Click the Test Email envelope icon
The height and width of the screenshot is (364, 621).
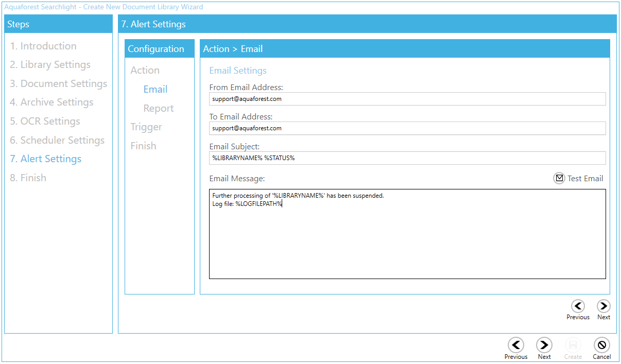click(x=559, y=178)
